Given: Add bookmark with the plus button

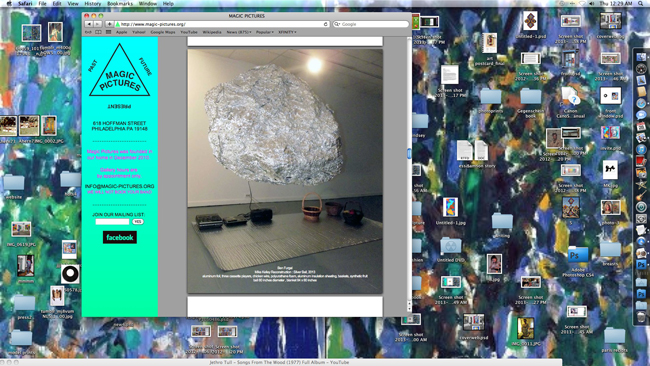Looking at the screenshot, I should (x=109, y=24).
